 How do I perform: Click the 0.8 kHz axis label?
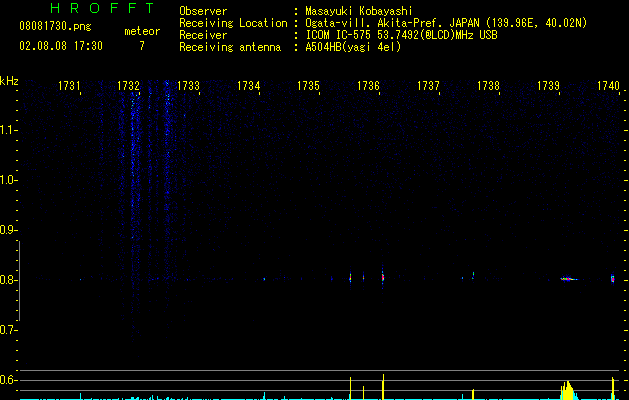(8, 280)
